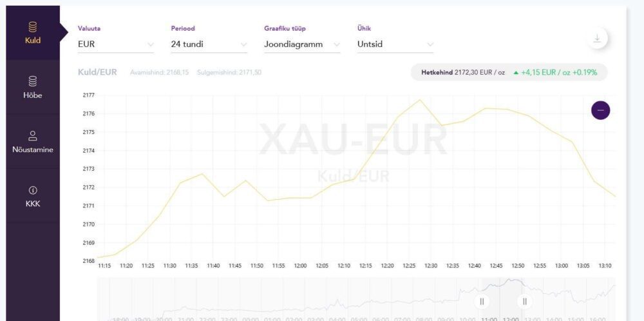Open the Graafiku tüüp Joondiagramm dropdown
644x321 pixels.
click(x=302, y=44)
